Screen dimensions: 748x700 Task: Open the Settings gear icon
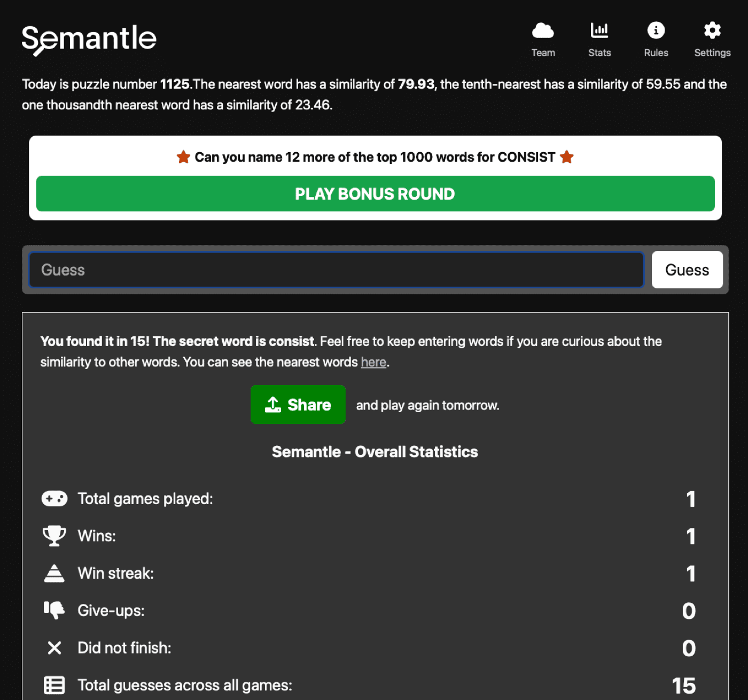click(712, 30)
